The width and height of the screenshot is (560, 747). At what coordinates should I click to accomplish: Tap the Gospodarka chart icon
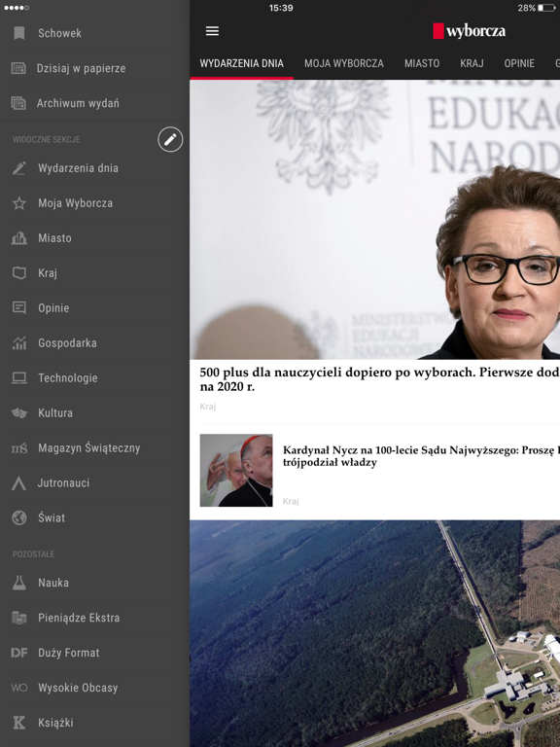click(x=19, y=343)
